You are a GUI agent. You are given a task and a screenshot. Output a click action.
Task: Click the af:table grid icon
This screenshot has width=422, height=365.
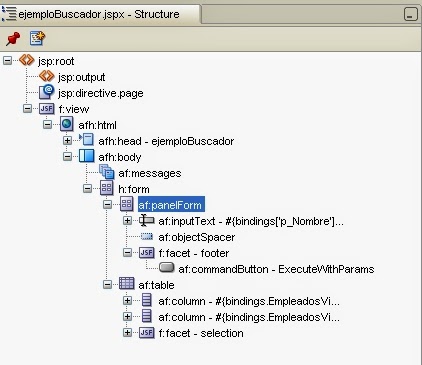tap(126, 284)
